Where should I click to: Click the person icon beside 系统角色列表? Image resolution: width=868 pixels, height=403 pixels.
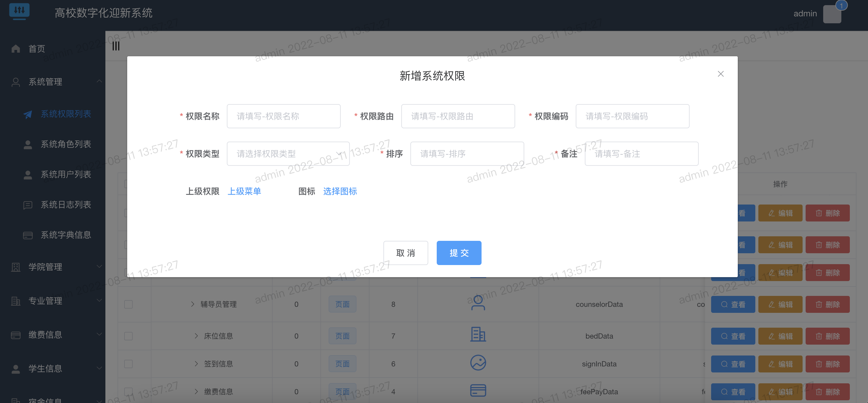tap(27, 144)
